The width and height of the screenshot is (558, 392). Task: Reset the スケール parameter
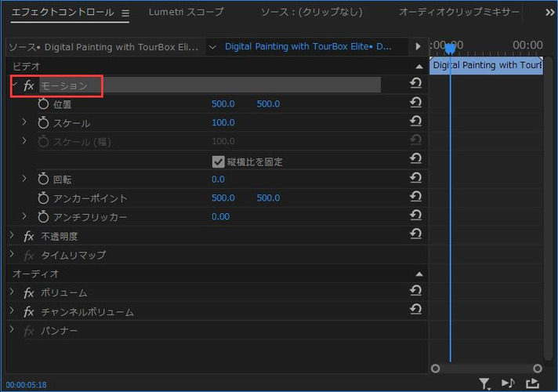click(415, 122)
